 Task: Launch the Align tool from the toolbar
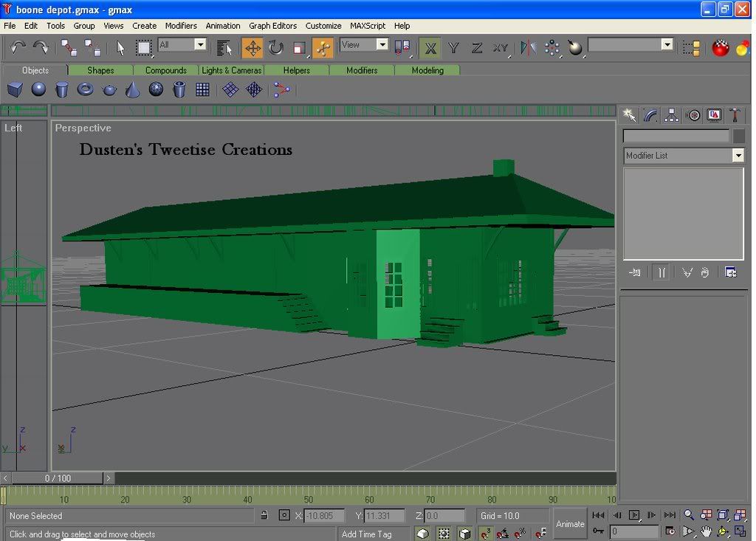575,48
